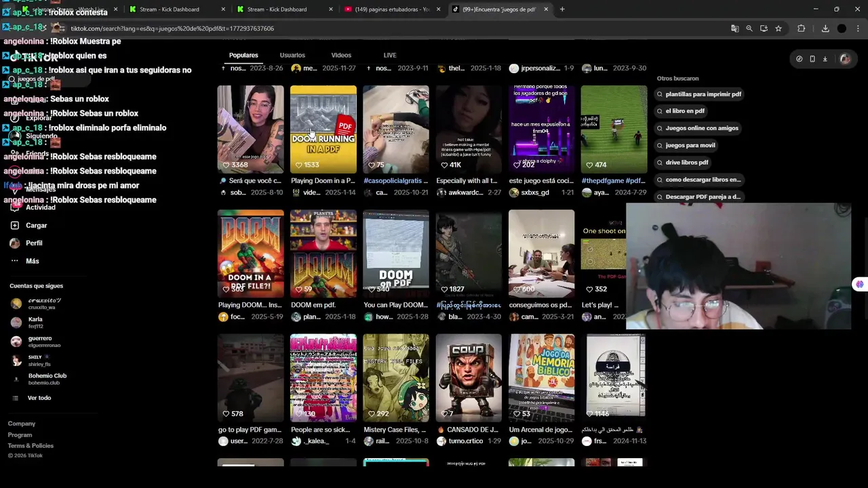Close the YouTube 'paginas erturbadoras' tab

coord(438,9)
